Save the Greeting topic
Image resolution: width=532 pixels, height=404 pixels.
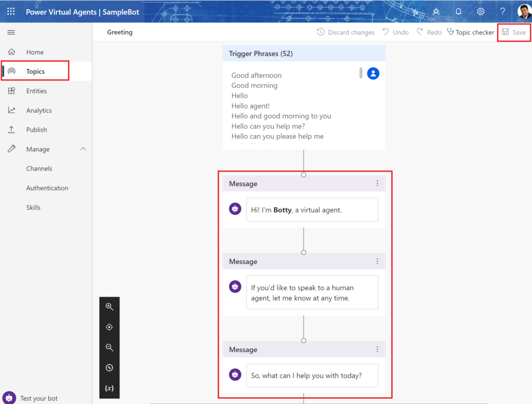(x=514, y=32)
